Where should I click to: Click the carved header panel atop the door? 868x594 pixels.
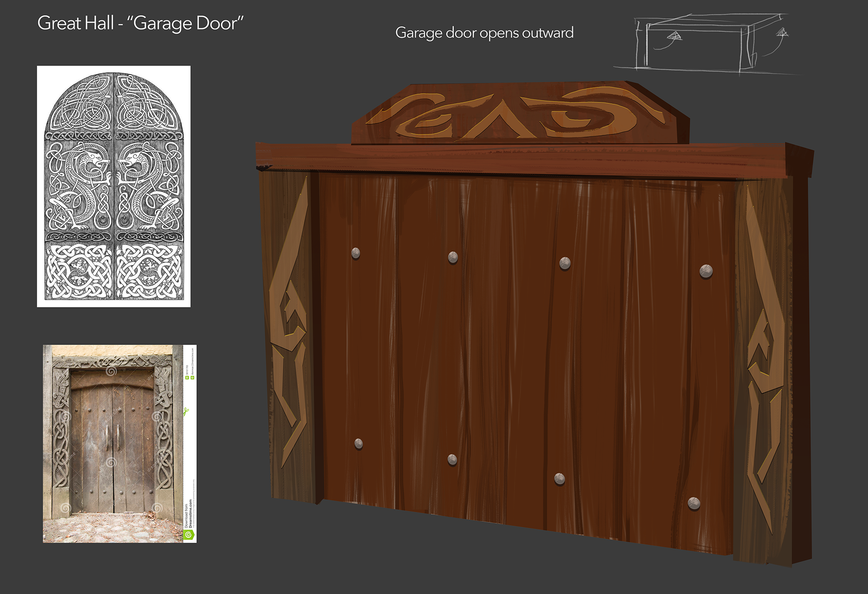[520, 112]
